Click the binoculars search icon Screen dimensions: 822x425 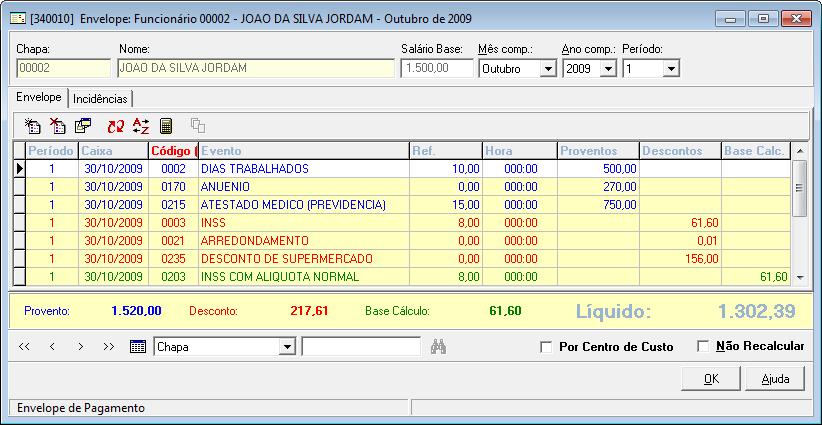click(438, 347)
